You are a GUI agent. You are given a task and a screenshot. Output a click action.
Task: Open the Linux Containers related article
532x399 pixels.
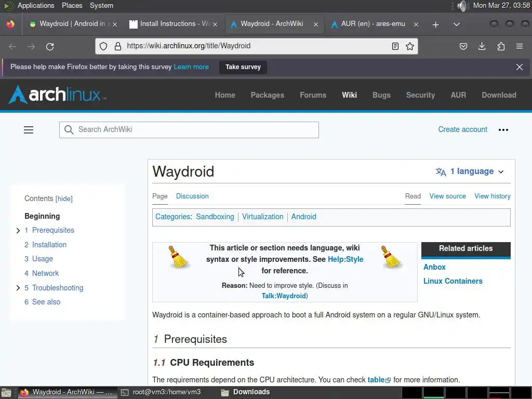click(453, 281)
